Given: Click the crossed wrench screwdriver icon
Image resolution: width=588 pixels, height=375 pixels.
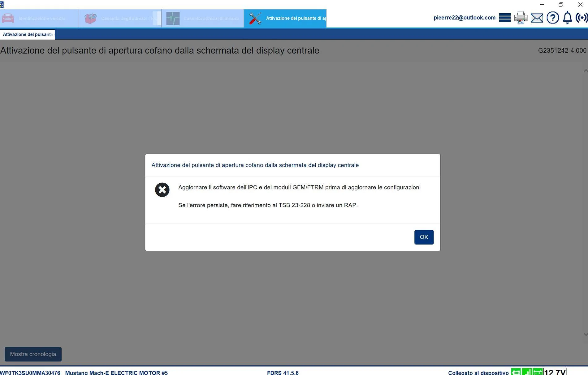Looking at the screenshot, I should click(x=255, y=19).
